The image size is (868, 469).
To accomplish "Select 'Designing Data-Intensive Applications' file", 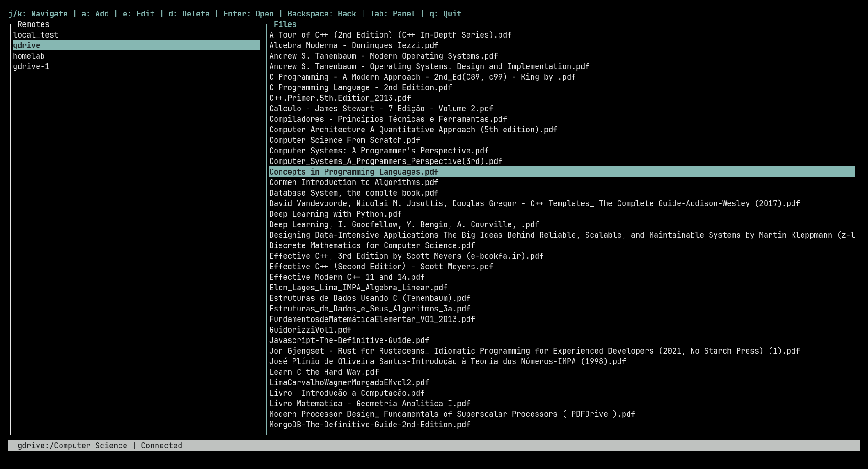I will [562, 235].
